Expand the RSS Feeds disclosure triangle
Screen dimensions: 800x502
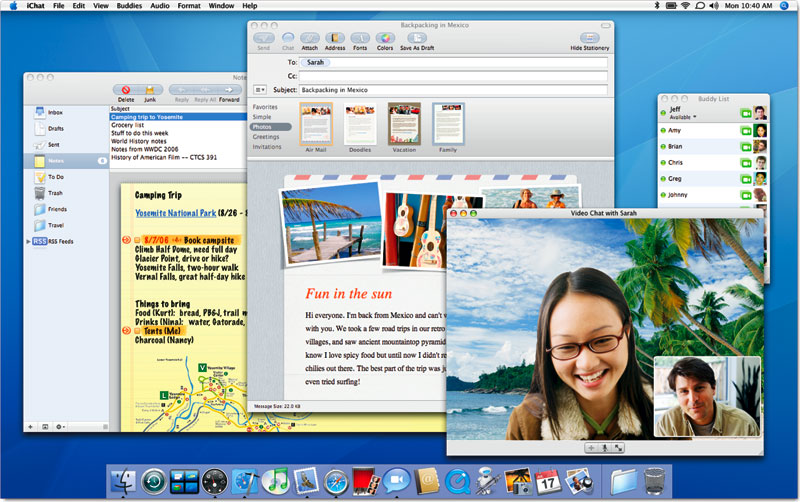[x=29, y=241]
